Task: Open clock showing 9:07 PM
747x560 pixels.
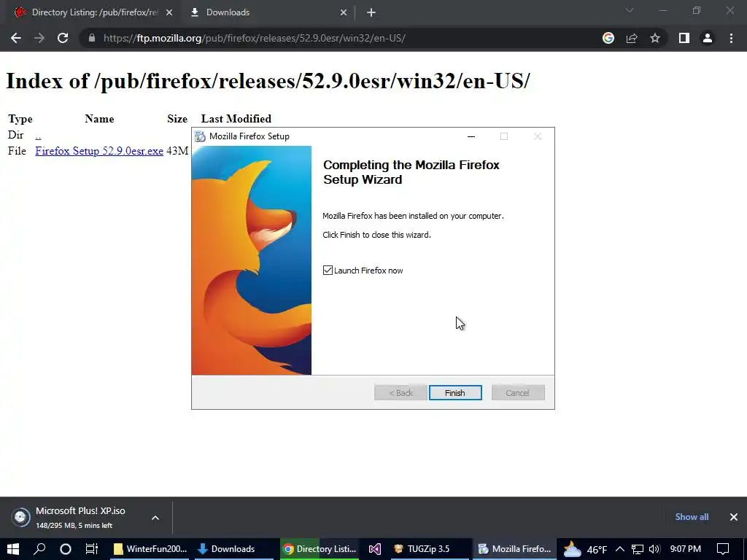Action: coord(686,549)
